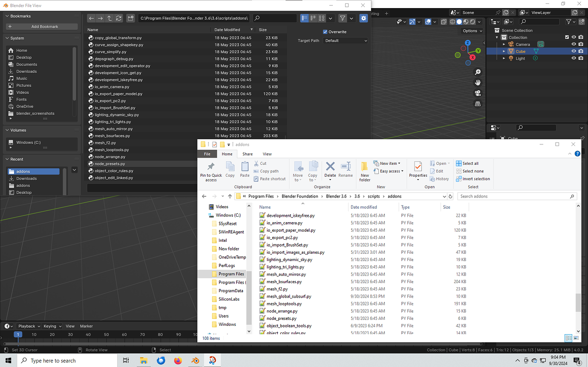Open Downloads in System bookmarks

click(26, 72)
